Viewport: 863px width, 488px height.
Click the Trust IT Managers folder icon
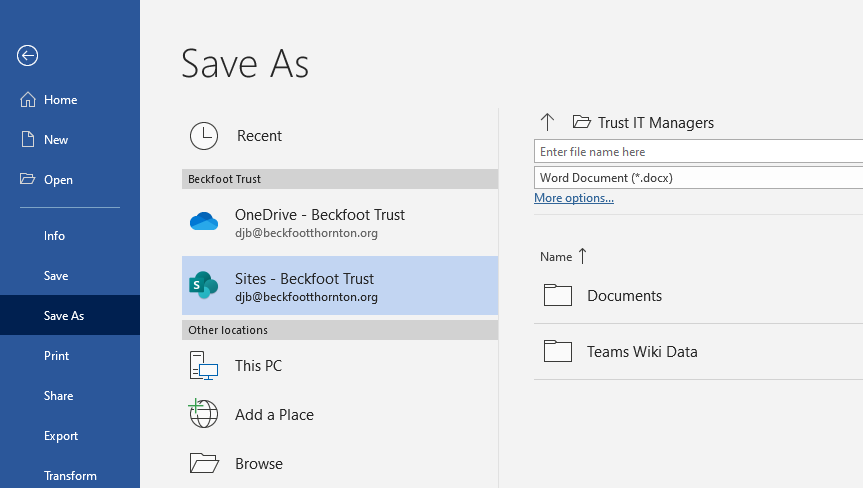[x=581, y=122]
